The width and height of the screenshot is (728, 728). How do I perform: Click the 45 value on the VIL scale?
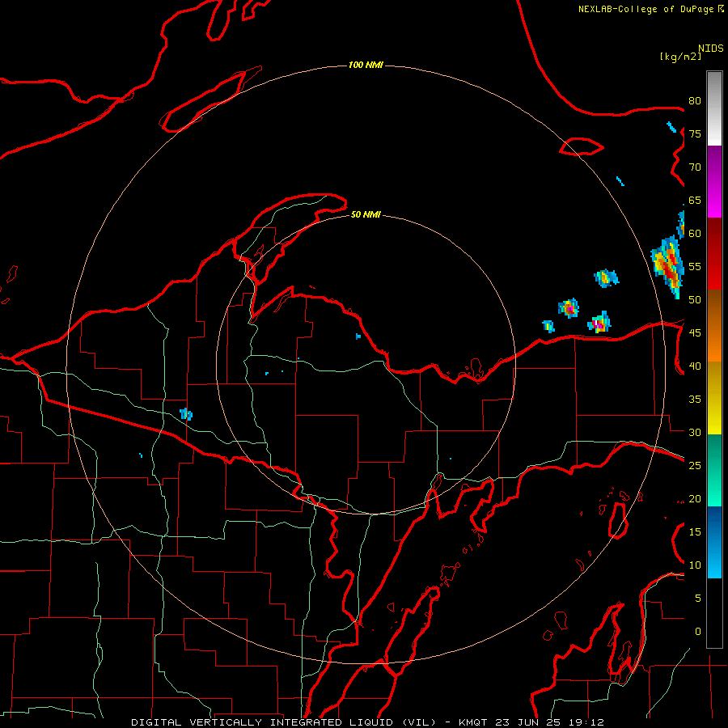coord(695,333)
